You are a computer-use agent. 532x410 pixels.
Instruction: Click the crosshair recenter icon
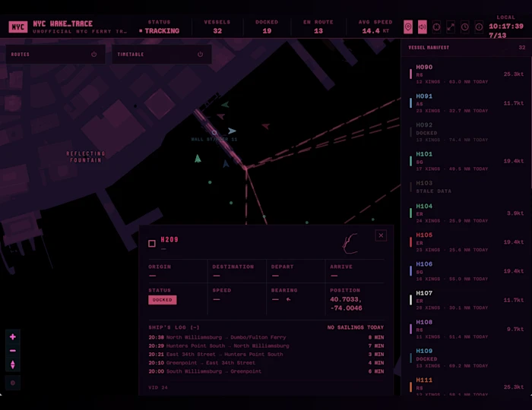(436, 27)
